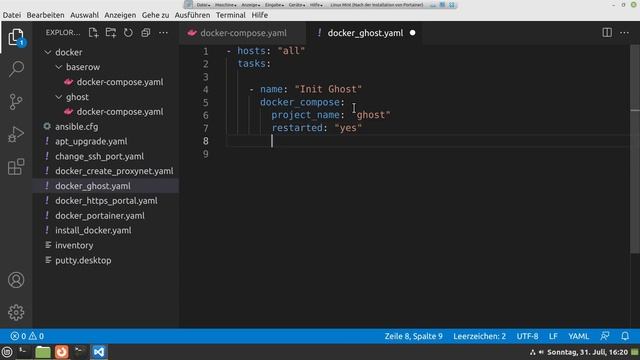Image resolution: width=640 pixels, height=360 pixels.
Task: Open the Datei menu
Action: 11,15
